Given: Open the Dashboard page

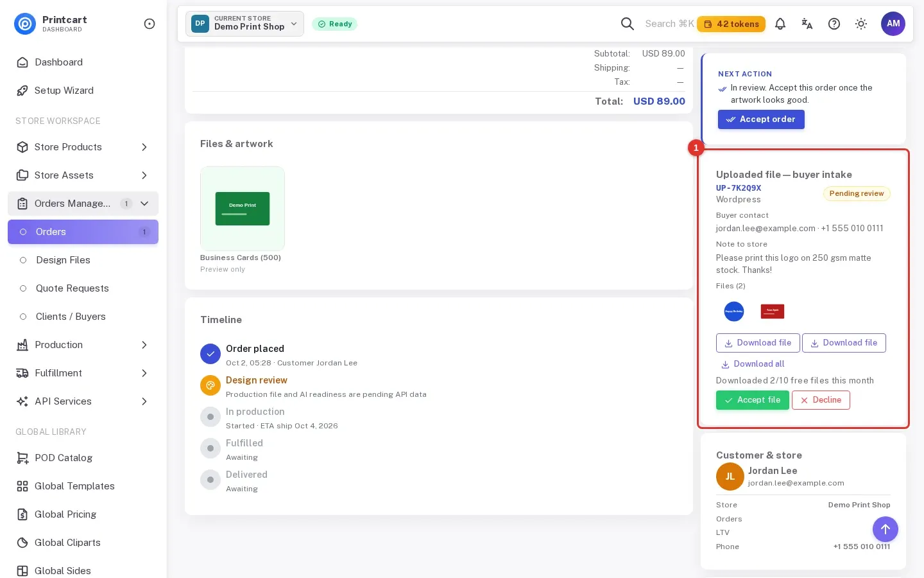Looking at the screenshot, I should (83, 62).
